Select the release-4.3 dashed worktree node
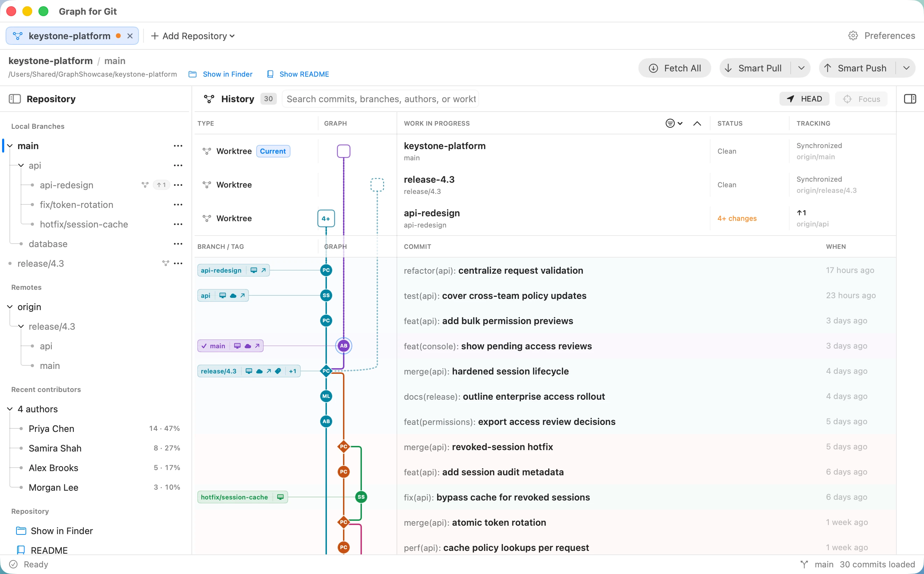This screenshot has height=574, width=924. (377, 185)
